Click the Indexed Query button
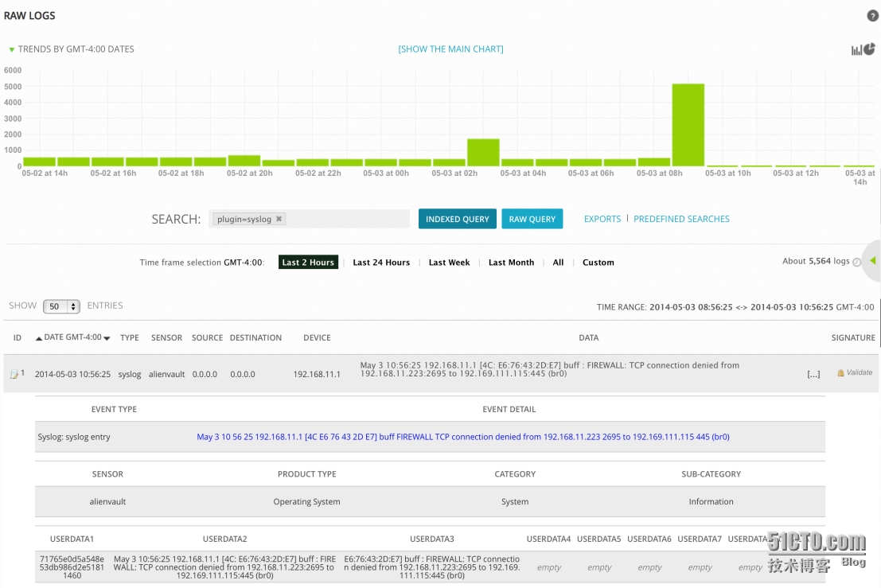 458,219
